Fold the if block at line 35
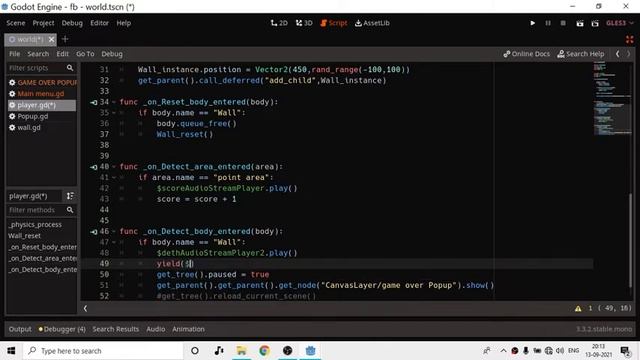 (x=114, y=113)
